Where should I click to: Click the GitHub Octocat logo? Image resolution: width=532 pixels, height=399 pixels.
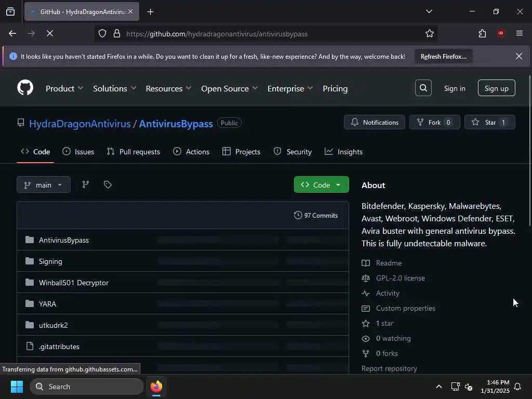(x=25, y=87)
